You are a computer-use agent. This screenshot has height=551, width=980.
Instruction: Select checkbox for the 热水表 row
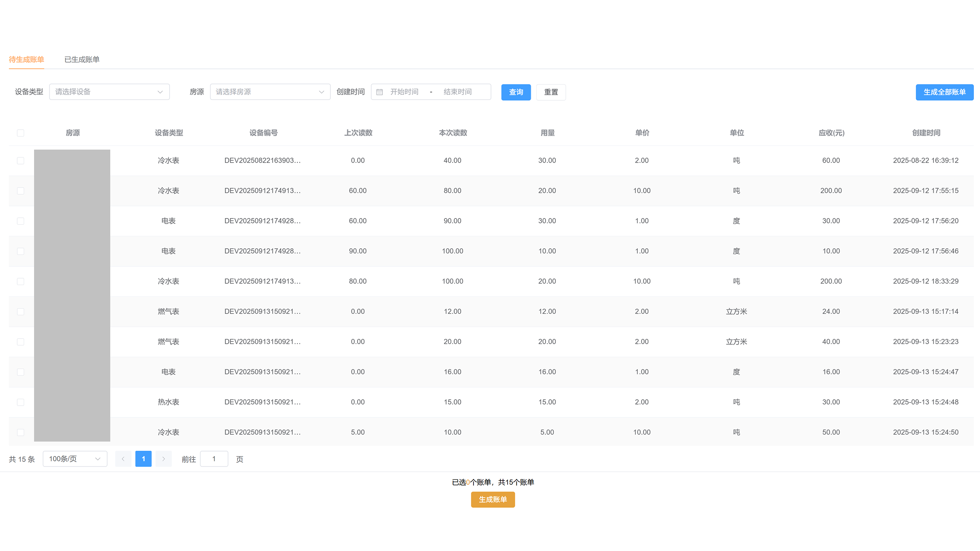click(x=21, y=402)
